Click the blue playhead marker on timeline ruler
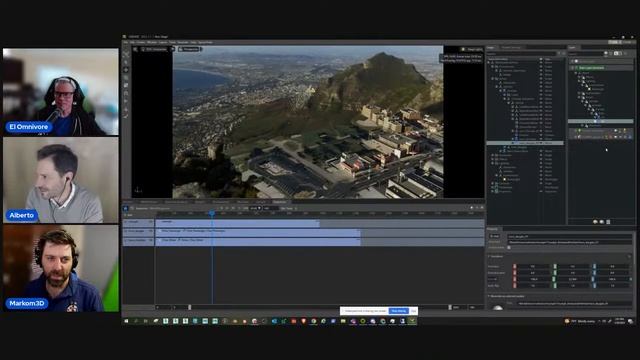 212,213
